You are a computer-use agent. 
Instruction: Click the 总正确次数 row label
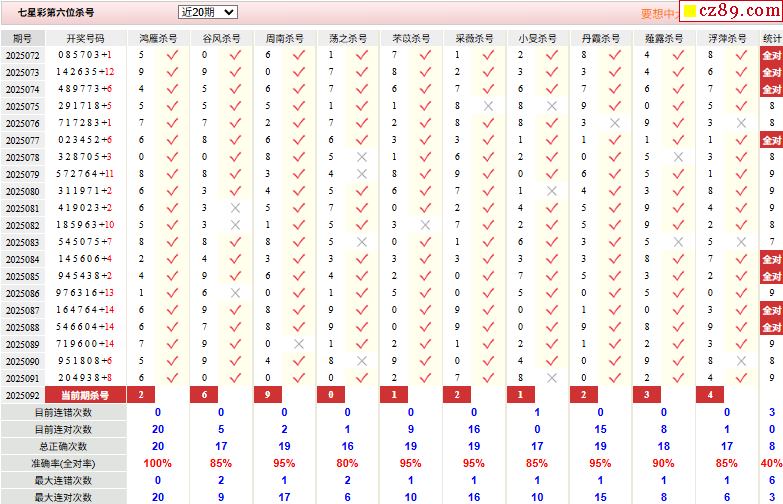coord(63,447)
